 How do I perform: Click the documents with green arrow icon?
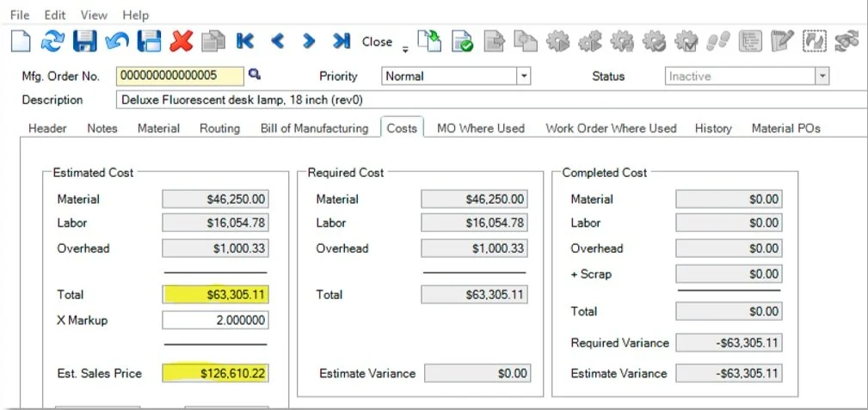[429, 41]
